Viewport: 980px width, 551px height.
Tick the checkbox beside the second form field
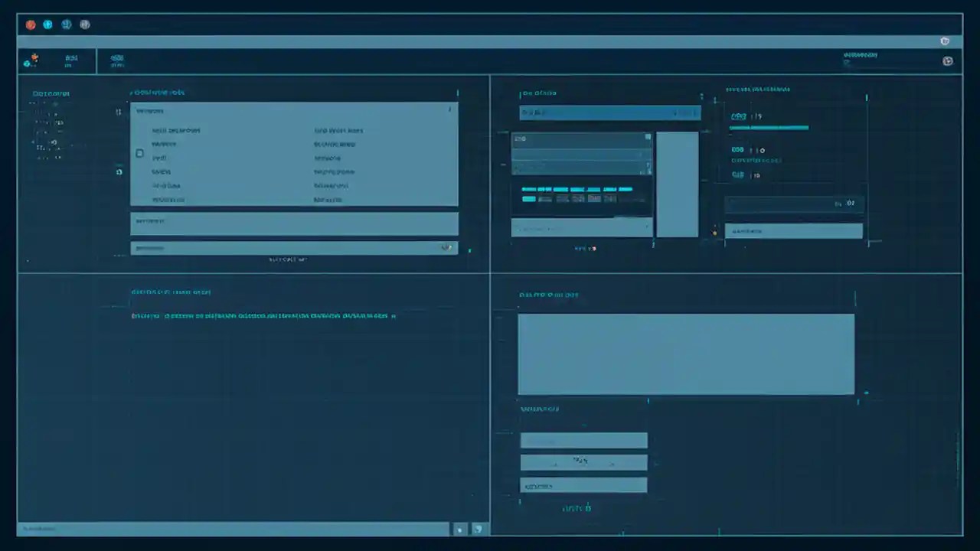[x=139, y=153]
